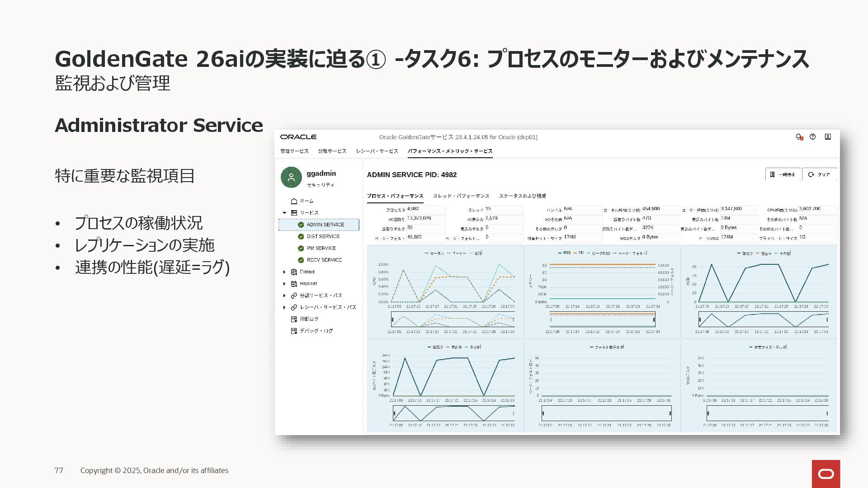
Task: Switch to 分散サービス top tab
Action: point(332,151)
